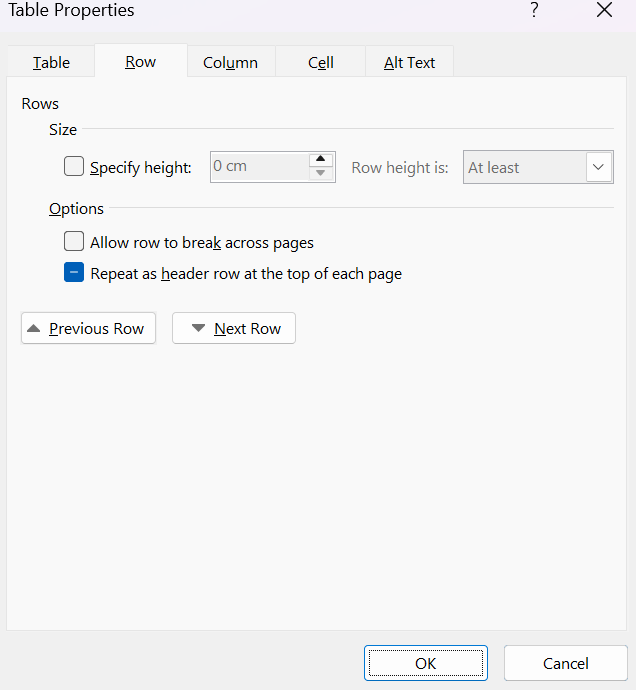Click the Next Row down-triangle icon
This screenshot has width=636, height=690.
198,328
